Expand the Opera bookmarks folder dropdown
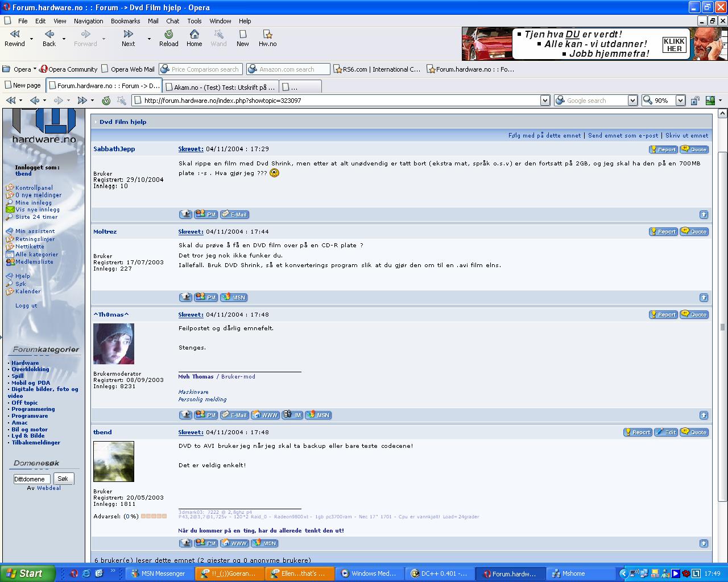This screenshot has height=582, width=728. click(x=35, y=69)
